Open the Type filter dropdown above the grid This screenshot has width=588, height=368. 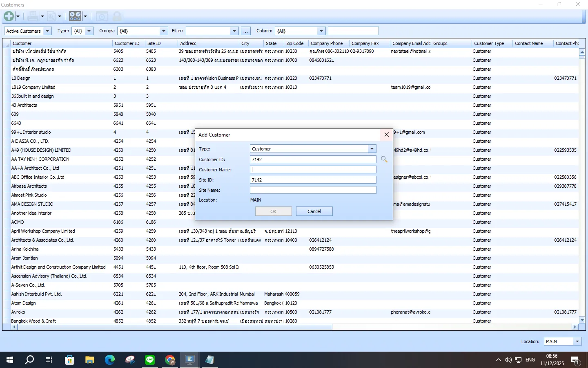(x=89, y=31)
